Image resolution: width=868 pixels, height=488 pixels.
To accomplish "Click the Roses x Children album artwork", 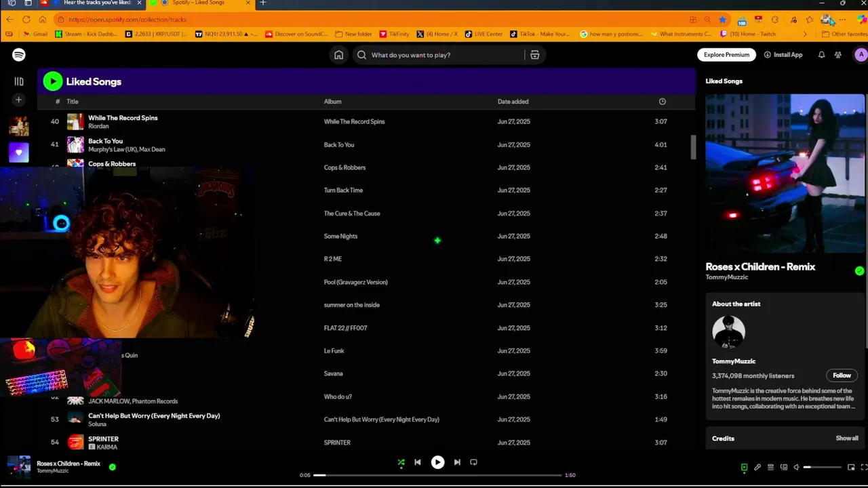I will point(785,174).
